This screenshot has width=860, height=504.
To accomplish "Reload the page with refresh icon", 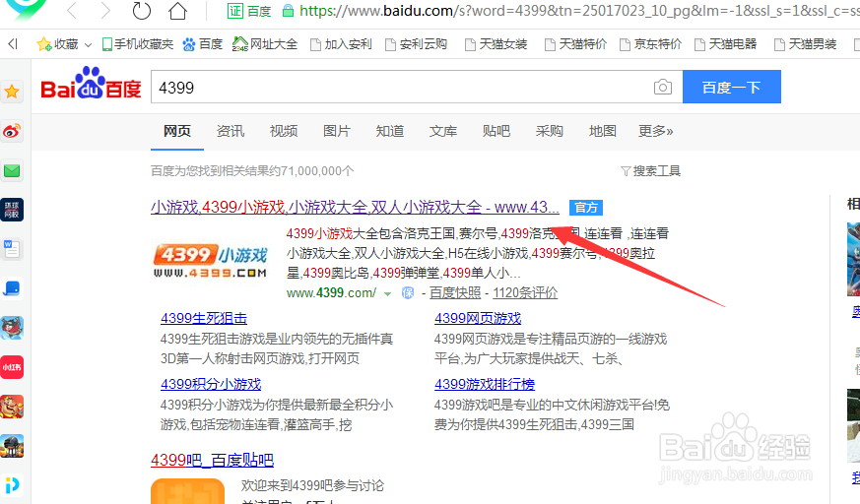I will pos(142,11).
